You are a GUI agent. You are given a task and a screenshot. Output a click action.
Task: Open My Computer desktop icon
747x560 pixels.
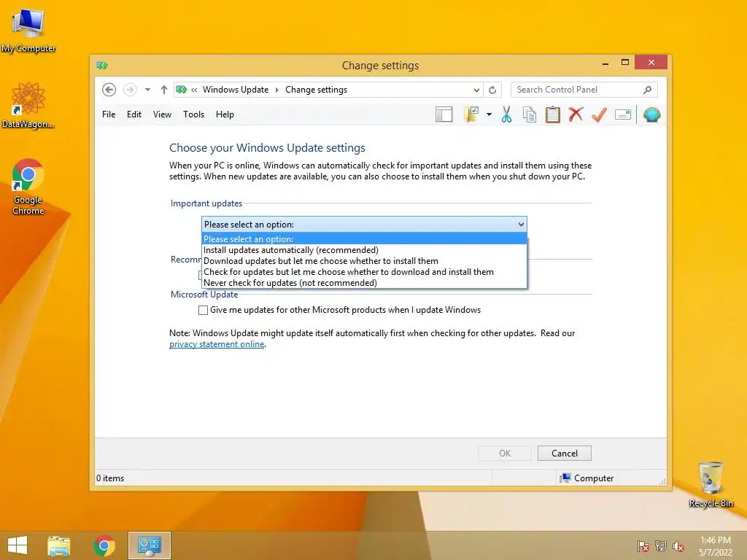pos(28,29)
